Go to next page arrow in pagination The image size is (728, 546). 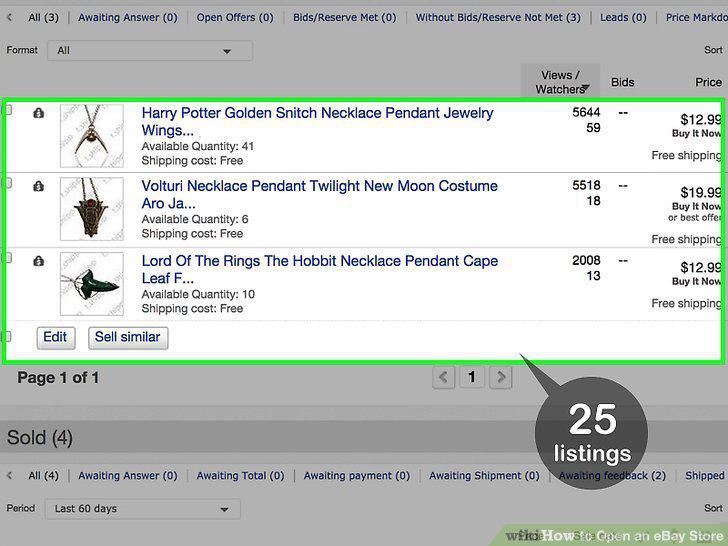point(500,377)
